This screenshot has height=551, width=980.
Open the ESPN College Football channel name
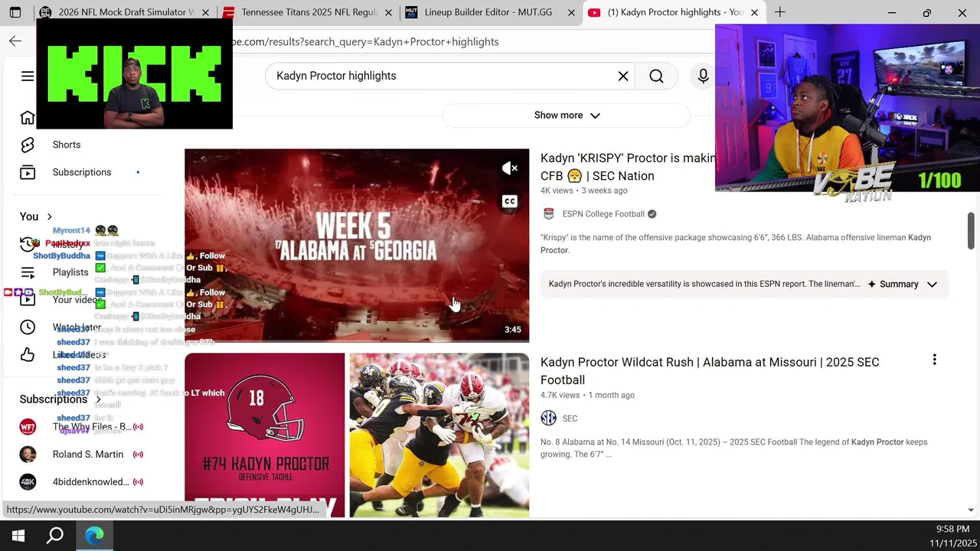click(x=603, y=214)
